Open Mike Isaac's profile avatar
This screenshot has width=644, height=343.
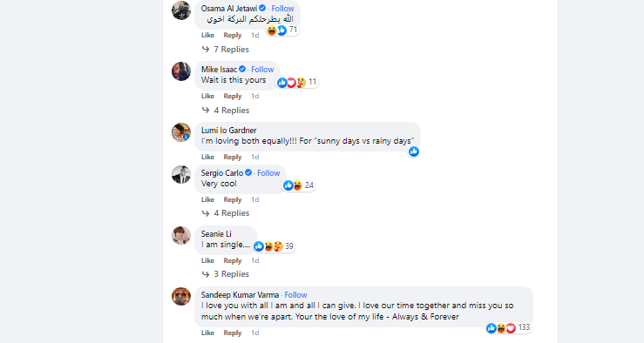pos(181,71)
